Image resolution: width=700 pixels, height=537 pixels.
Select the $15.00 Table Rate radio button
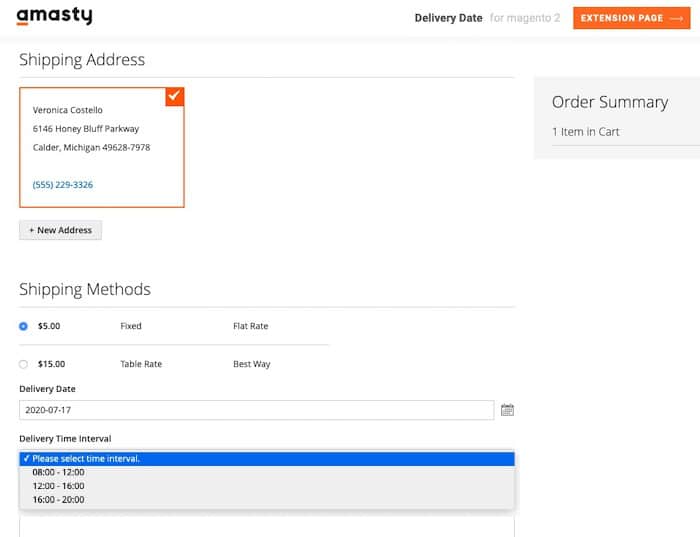click(x=24, y=364)
